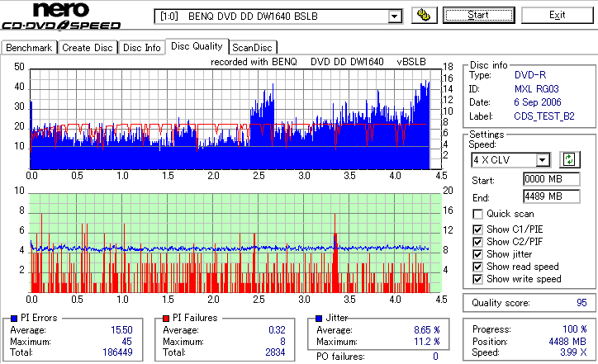Click the disc ID MXL RG03
This screenshot has height=364, width=598.
[x=537, y=89]
